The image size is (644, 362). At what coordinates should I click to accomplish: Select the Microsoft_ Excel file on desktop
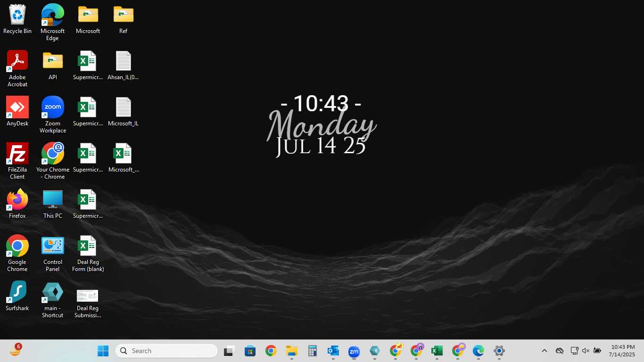pyautogui.click(x=123, y=158)
